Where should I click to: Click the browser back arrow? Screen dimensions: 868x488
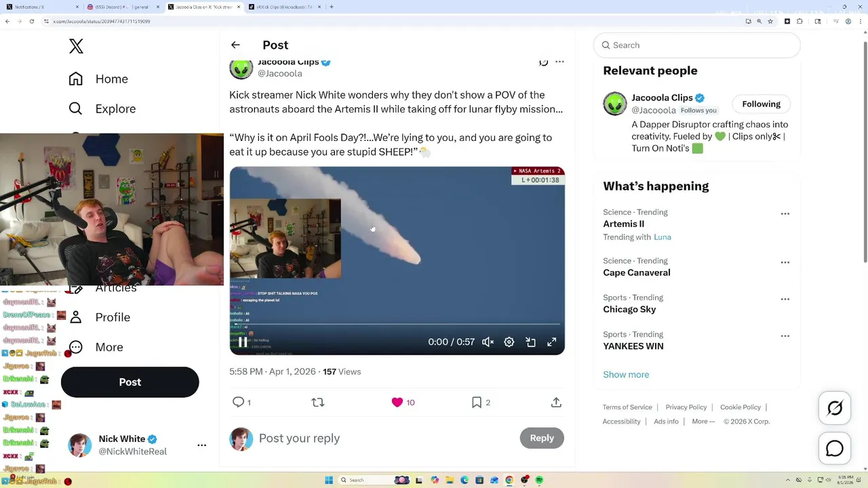point(7,21)
